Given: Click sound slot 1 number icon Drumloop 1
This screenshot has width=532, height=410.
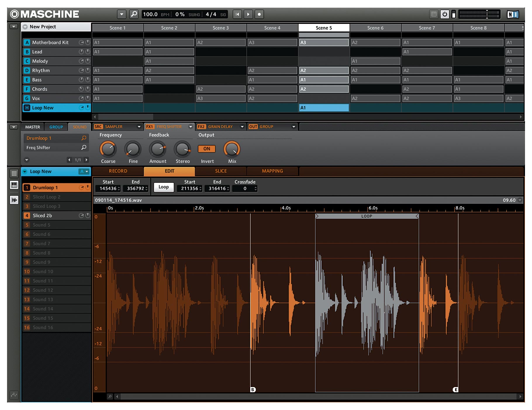Looking at the screenshot, I should coord(27,187).
